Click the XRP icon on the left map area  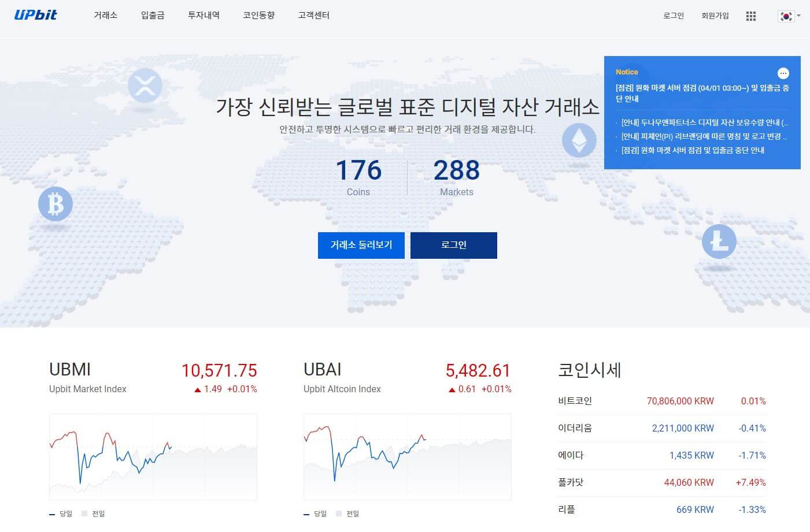145,85
